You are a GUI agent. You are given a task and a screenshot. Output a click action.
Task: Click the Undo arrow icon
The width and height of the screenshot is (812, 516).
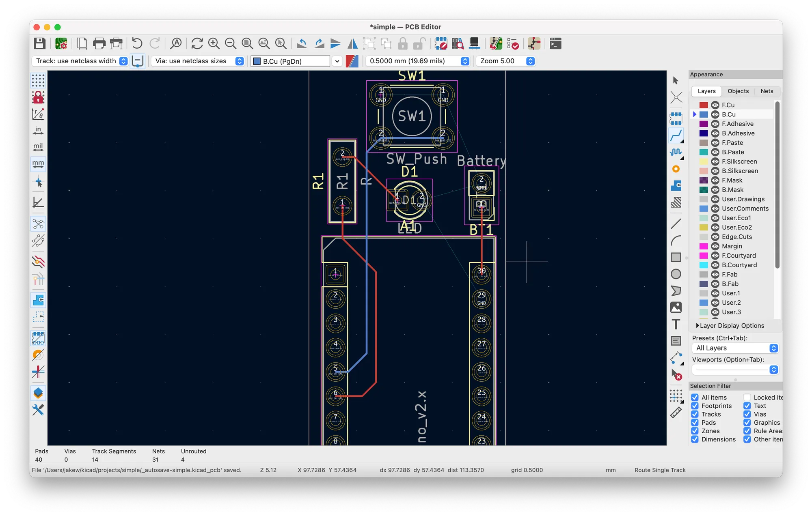click(x=137, y=43)
